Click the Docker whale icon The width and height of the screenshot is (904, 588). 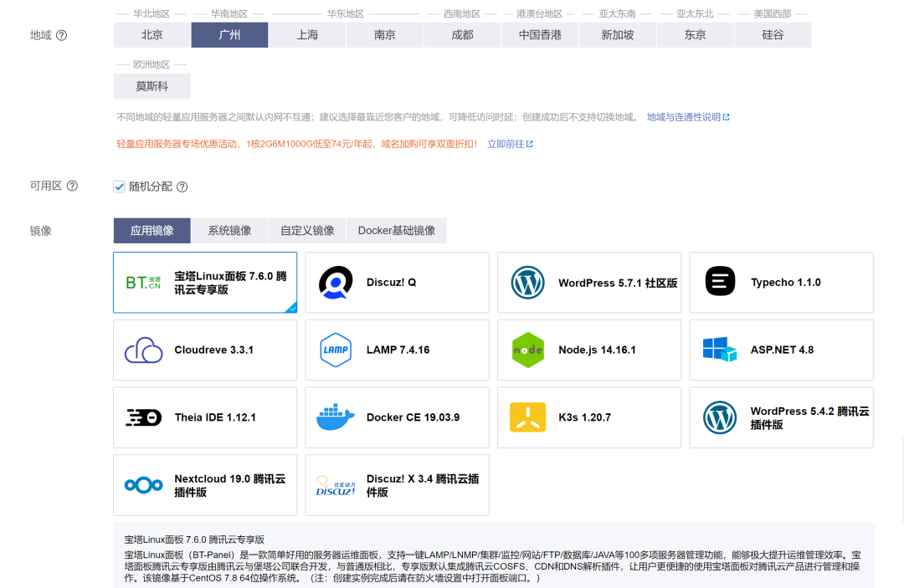[336, 417]
